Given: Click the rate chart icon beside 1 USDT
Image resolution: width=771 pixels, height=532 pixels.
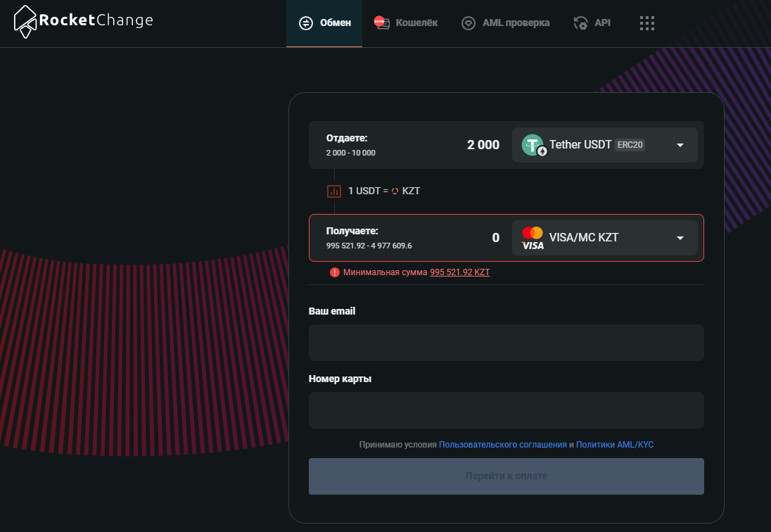Looking at the screenshot, I should (x=334, y=191).
